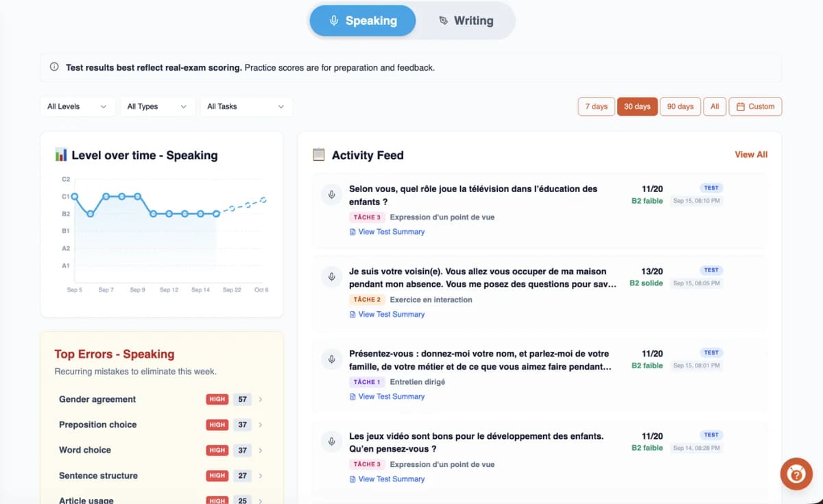Open the Les jeux vidéo question title
The height and width of the screenshot is (504, 823).
(x=476, y=442)
